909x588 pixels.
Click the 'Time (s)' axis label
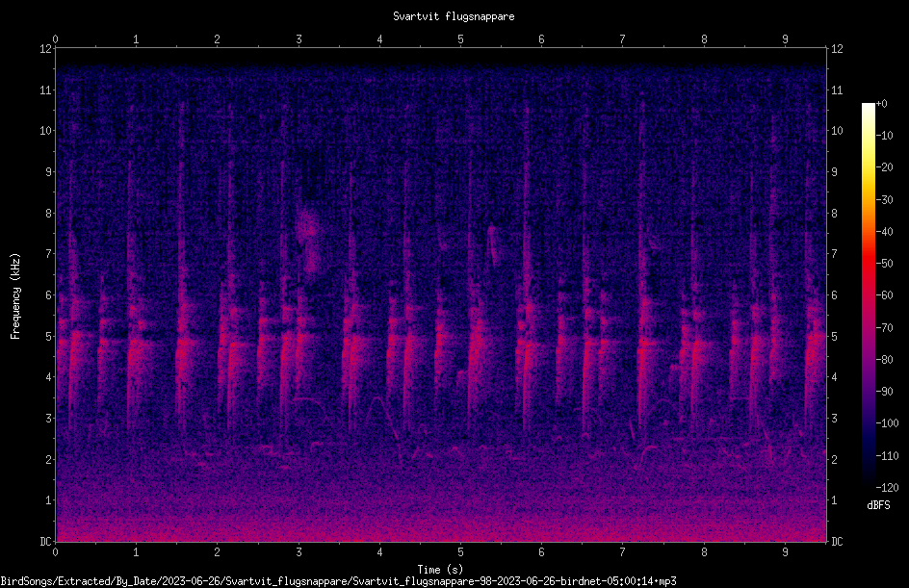click(x=440, y=570)
